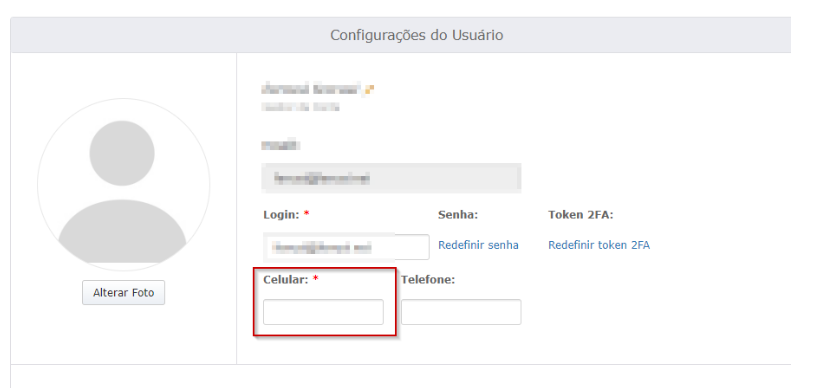Image resolution: width=815 pixels, height=388 pixels.
Task: Click the blurred email label above email field
Action: point(281,145)
